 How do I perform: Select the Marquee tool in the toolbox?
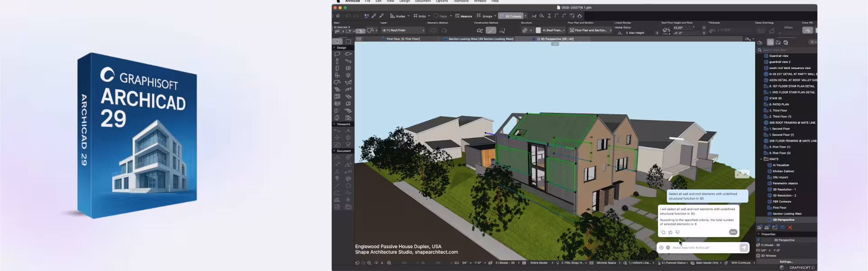(348, 41)
